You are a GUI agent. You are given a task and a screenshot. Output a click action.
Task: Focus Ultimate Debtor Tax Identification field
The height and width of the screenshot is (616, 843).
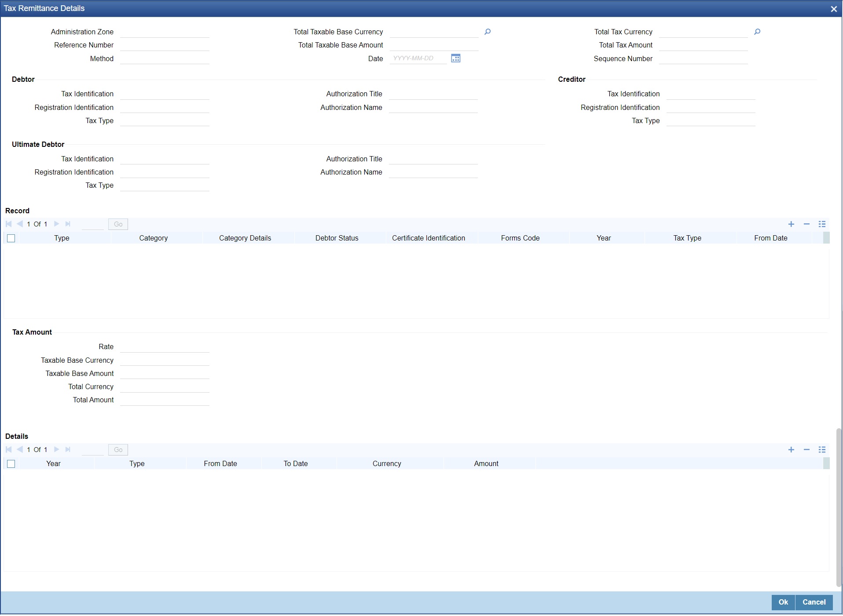(165, 159)
